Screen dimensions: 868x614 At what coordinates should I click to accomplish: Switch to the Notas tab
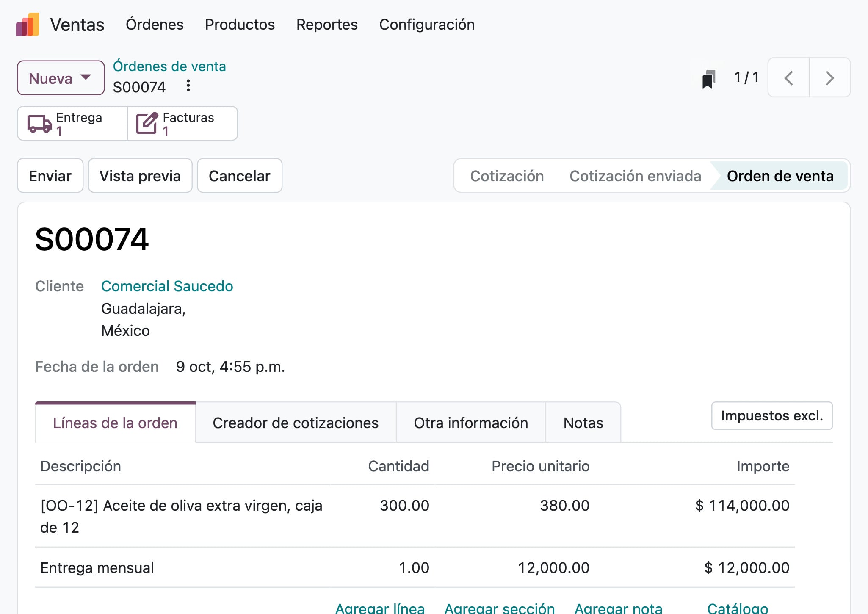tap(583, 423)
